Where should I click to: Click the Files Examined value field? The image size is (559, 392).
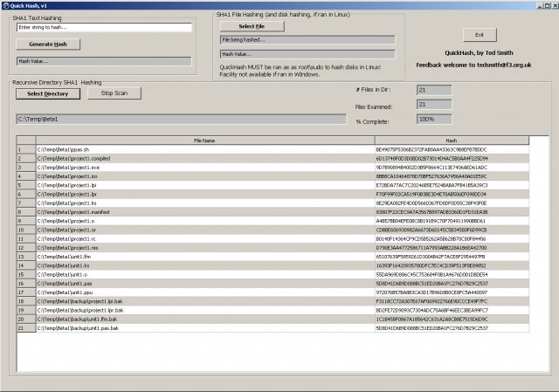click(434, 105)
